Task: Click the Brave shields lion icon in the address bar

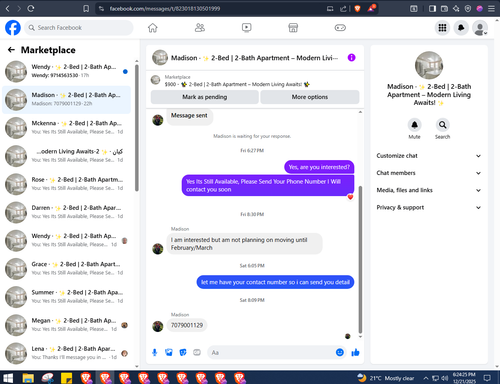Action: pos(357,9)
